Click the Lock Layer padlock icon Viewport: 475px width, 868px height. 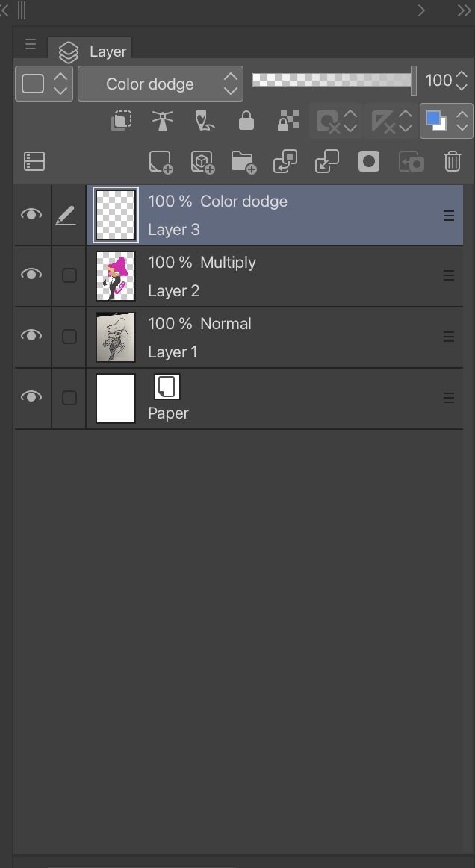pos(246,121)
